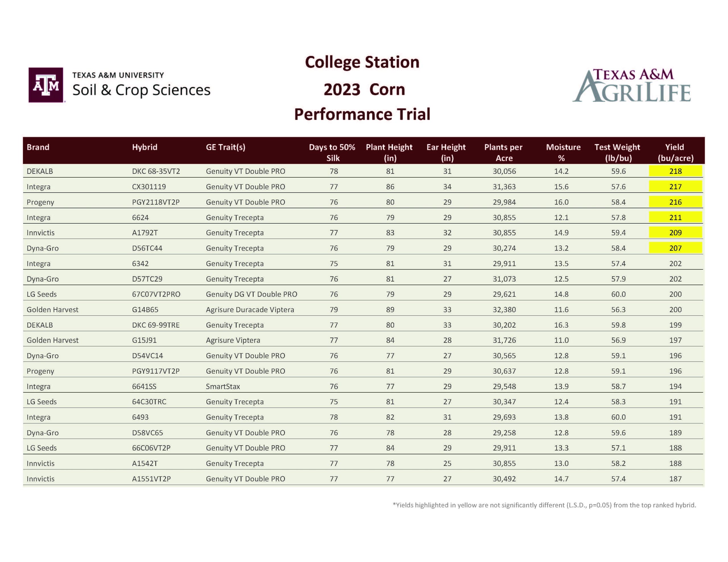The width and height of the screenshot is (728, 562).
Task: Click the yellow highlighted 207 yield cell
Action: tap(675, 248)
